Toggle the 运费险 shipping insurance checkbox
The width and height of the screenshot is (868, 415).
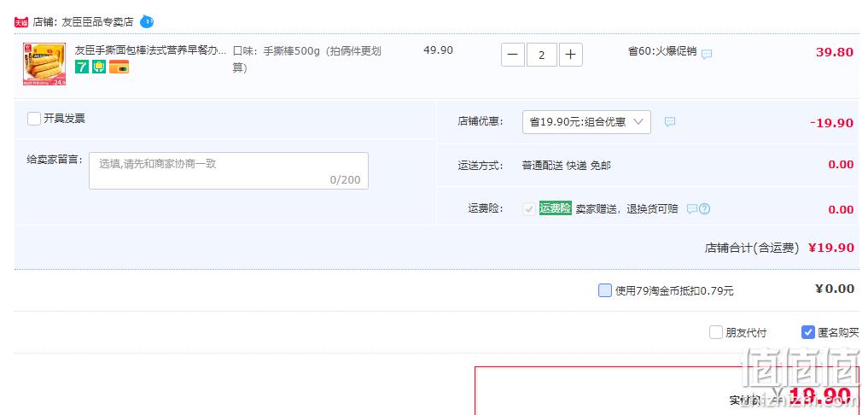coord(529,209)
